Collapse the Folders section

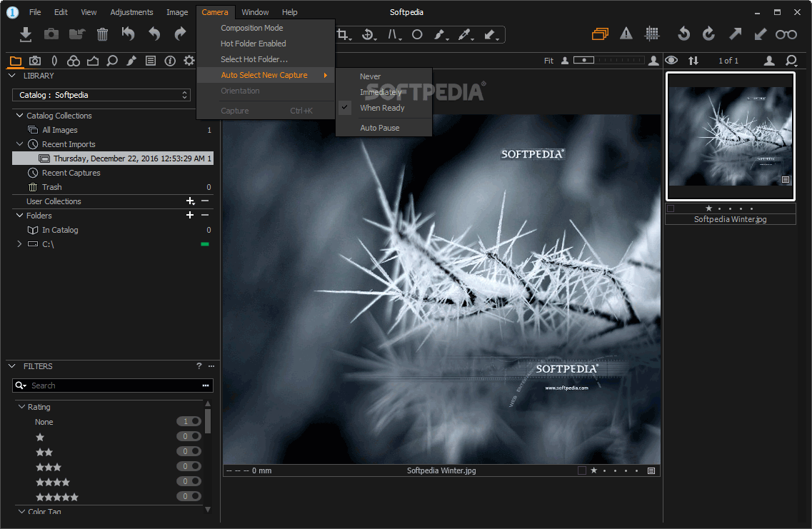tap(20, 216)
